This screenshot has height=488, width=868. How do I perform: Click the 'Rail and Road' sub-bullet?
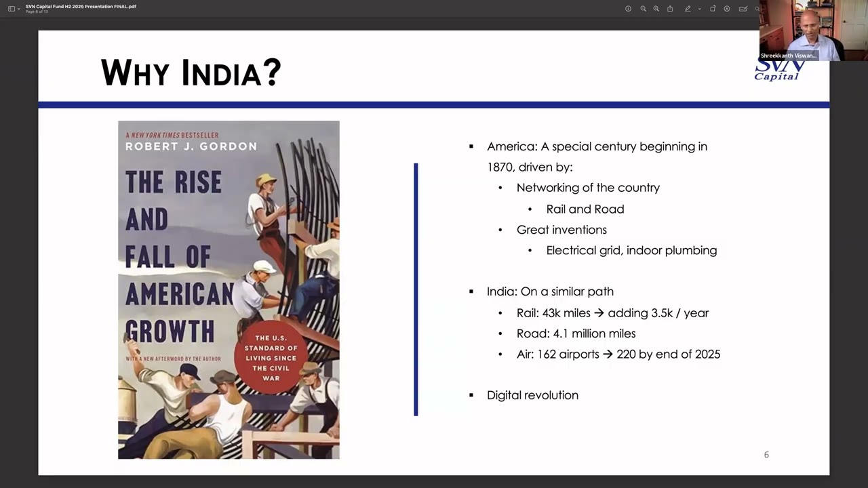point(585,209)
